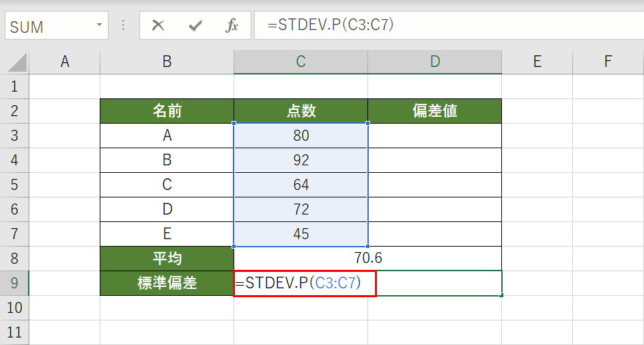Select row 2 header

coord(15,111)
